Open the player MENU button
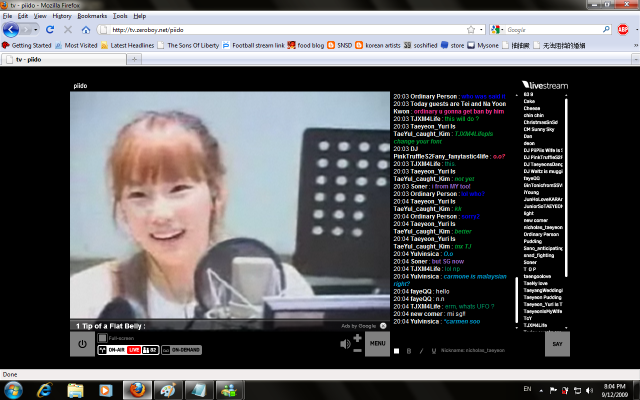Viewport: 640px width, 400px height. click(377, 344)
